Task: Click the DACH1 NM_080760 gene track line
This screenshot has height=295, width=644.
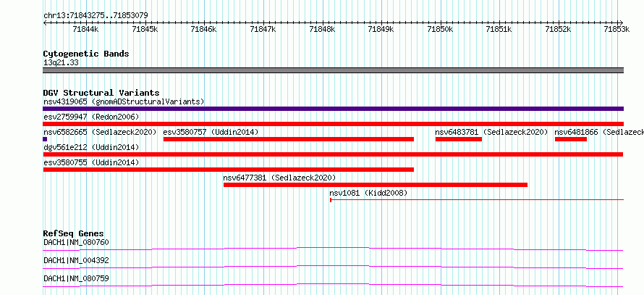Action: [x=333, y=249]
